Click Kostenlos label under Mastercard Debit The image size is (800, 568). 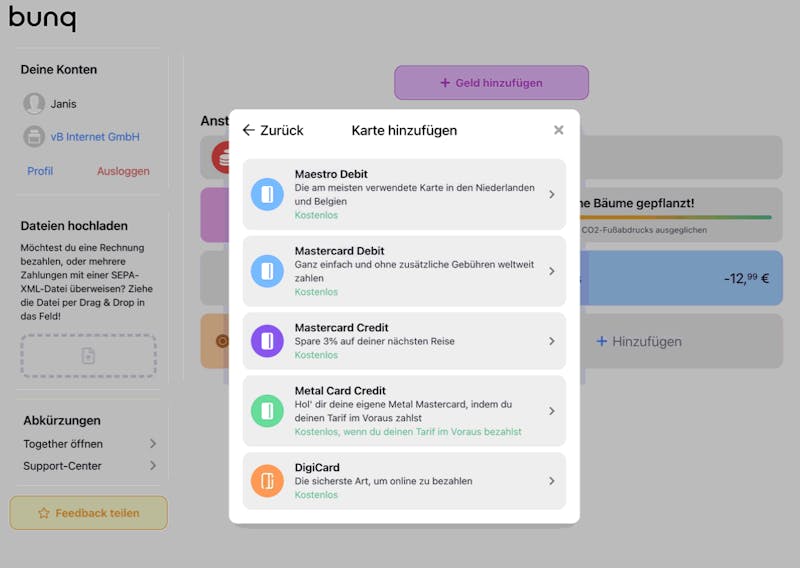316,291
